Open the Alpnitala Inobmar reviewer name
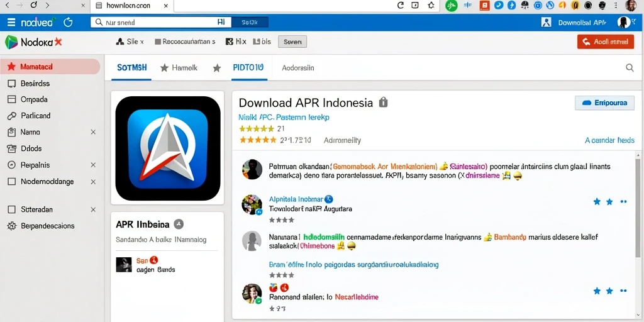This screenshot has width=644, height=322. pos(297,199)
